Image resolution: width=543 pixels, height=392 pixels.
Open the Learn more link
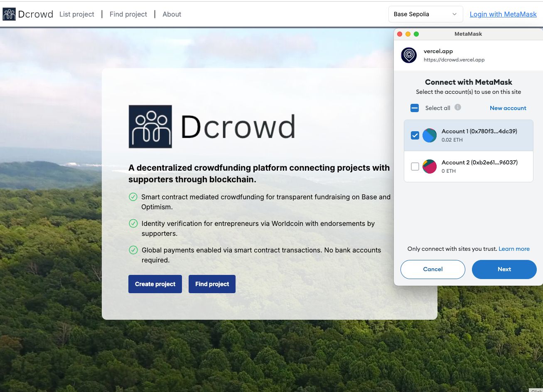tap(514, 249)
